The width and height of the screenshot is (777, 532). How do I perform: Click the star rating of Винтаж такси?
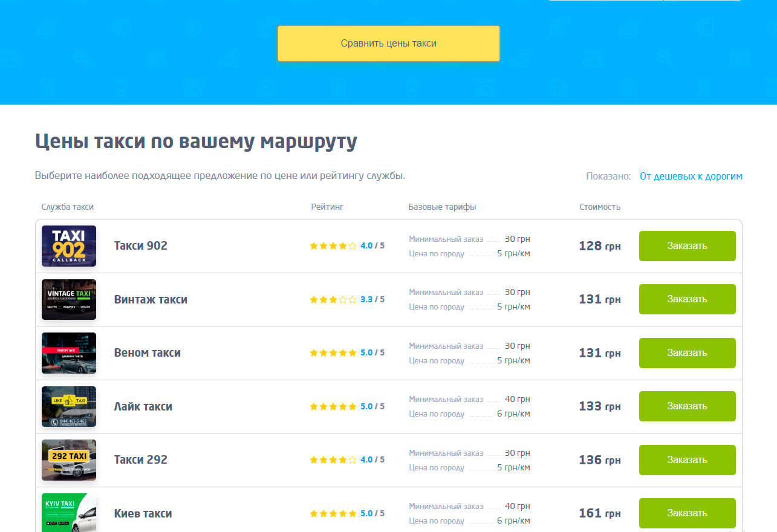(333, 299)
